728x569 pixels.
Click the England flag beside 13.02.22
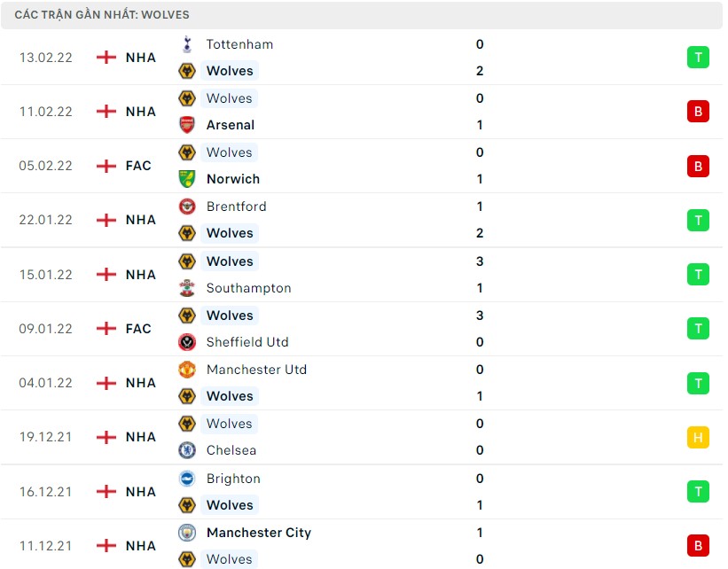[106, 58]
